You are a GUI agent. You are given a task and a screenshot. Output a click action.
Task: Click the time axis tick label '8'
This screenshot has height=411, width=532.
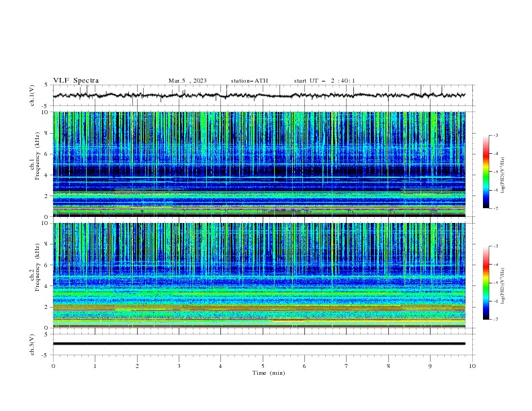tap(388, 366)
